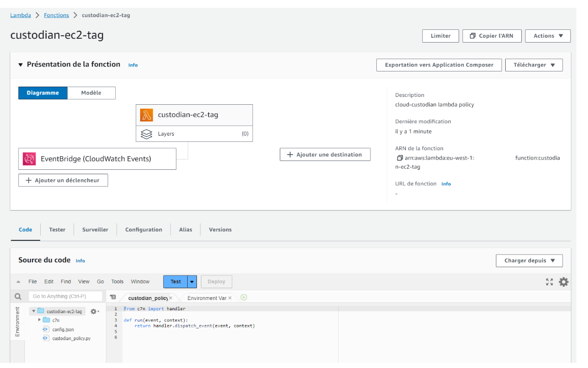Click the search magnifier in editor sidebar
Image resolution: width=588 pixels, height=368 pixels.
[18, 297]
